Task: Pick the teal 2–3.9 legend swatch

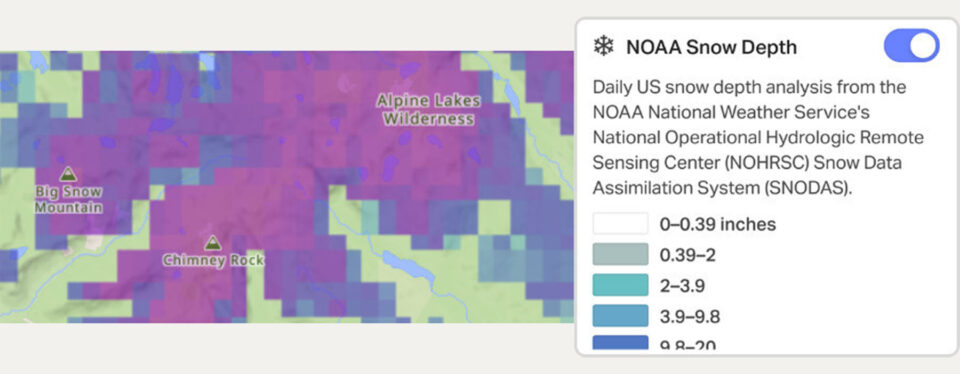Action: [620, 285]
